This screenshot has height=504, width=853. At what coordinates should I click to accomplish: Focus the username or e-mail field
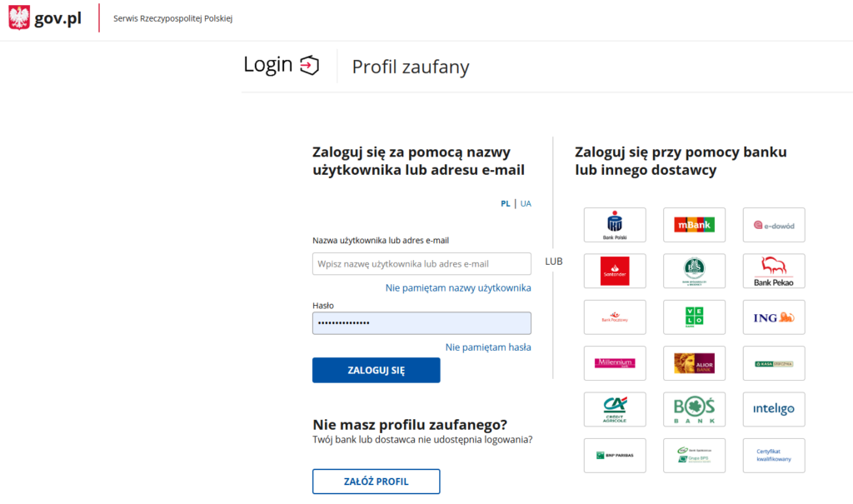pos(422,264)
